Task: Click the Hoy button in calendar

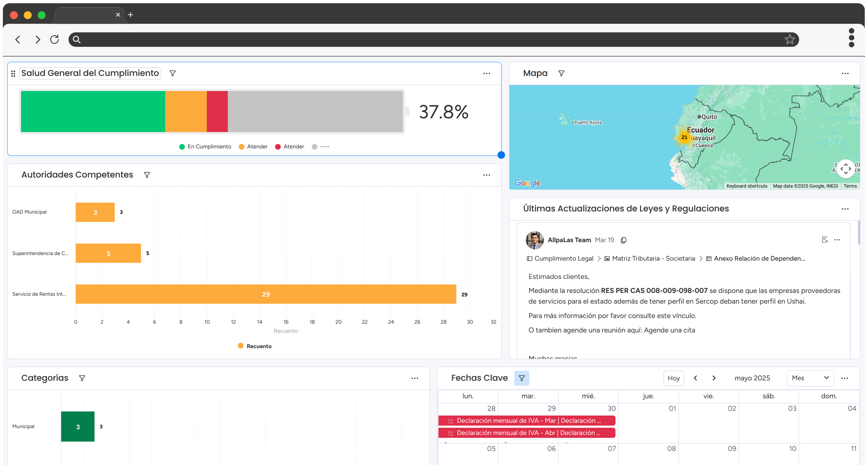Action: coord(673,378)
